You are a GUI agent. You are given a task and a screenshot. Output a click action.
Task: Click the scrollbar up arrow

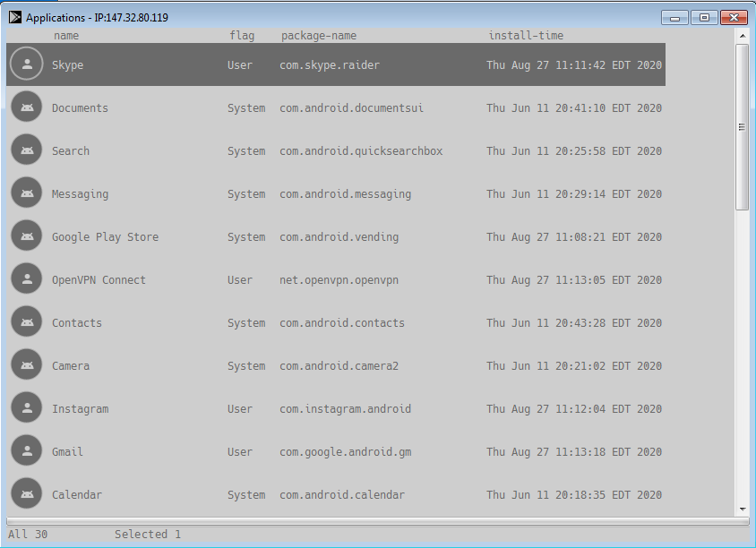tap(743, 36)
